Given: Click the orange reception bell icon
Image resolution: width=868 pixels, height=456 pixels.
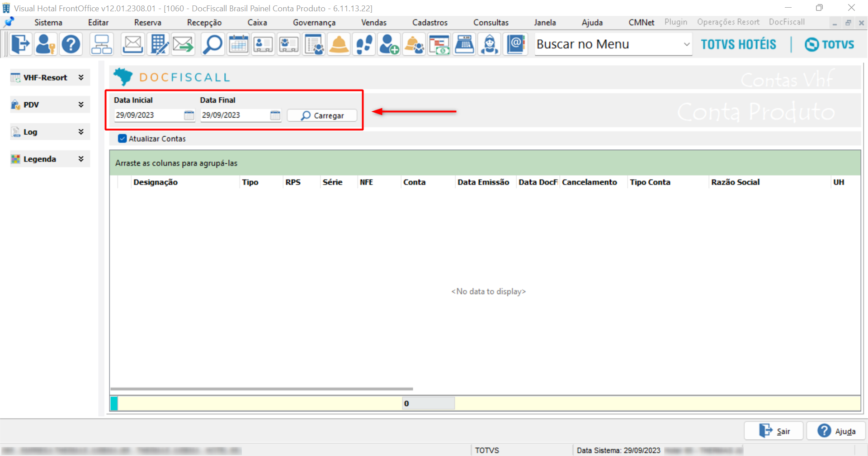Looking at the screenshot, I should click(339, 44).
